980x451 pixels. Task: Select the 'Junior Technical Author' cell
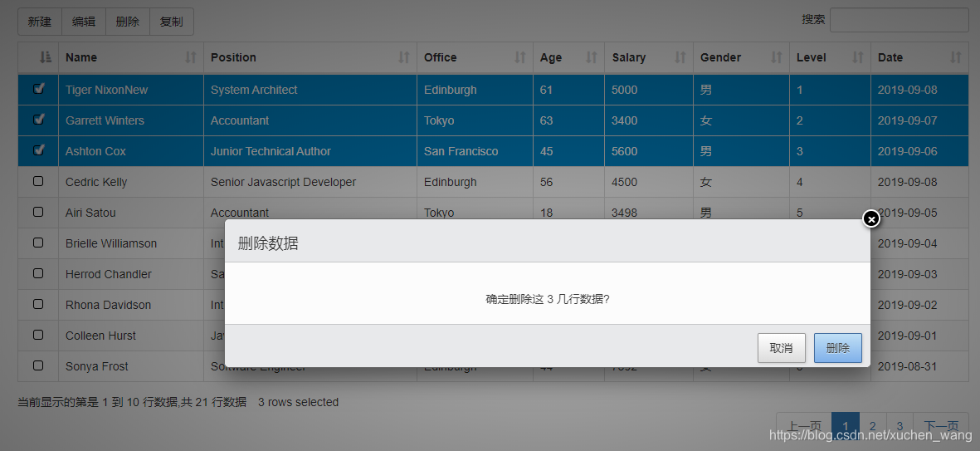[310, 151]
